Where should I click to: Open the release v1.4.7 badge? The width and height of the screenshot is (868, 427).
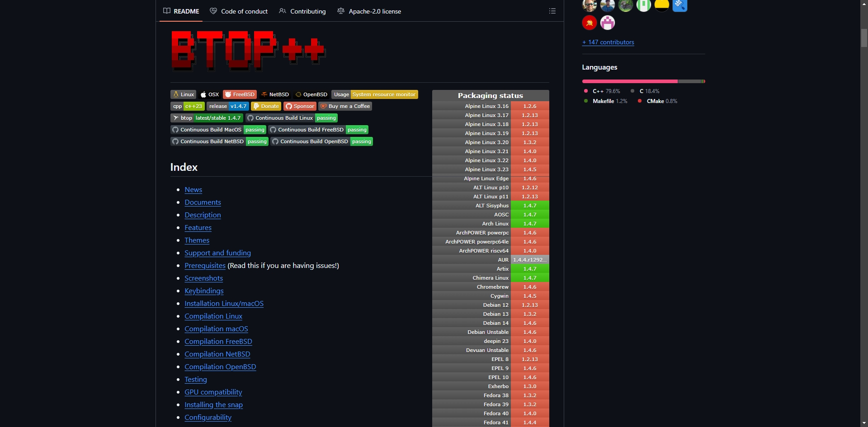click(x=228, y=106)
